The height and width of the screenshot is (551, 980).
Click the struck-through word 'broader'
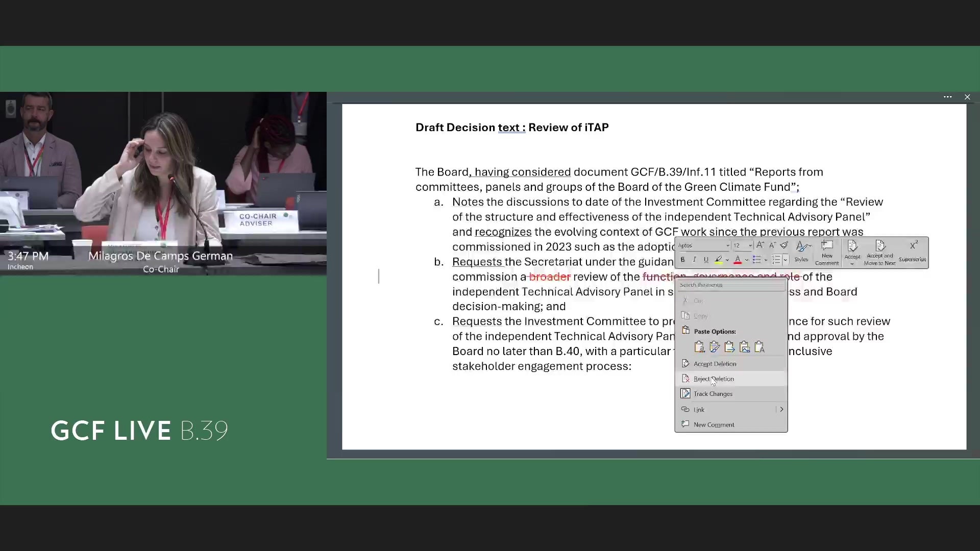(550, 277)
